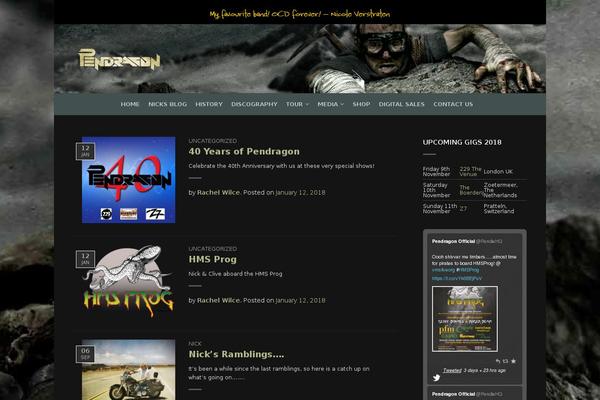600x400 pixels.
Task: Open the HMS Prog poster image in the tweet
Action: [465, 319]
